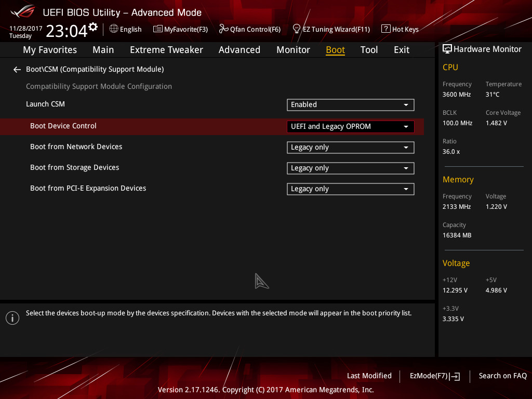Select the Boot tab

pos(335,50)
